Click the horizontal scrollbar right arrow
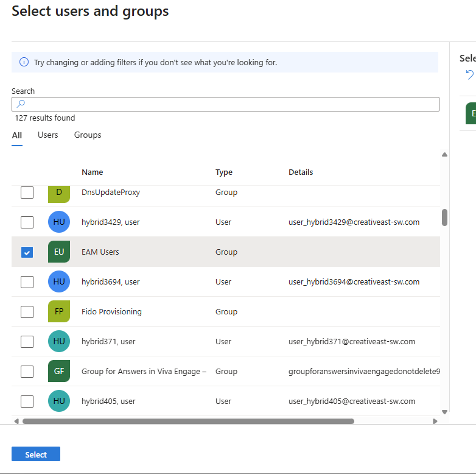The height and width of the screenshot is (474, 476). click(x=435, y=421)
